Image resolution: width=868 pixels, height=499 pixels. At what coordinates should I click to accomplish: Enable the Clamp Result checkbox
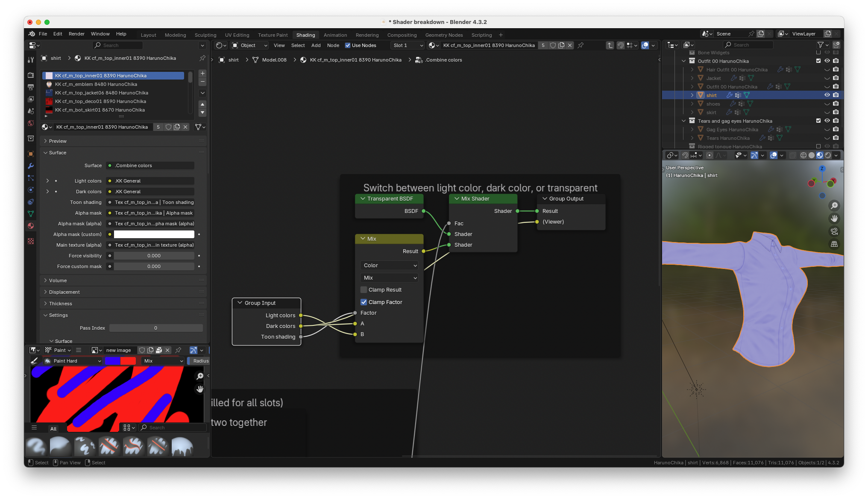pyautogui.click(x=364, y=290)
